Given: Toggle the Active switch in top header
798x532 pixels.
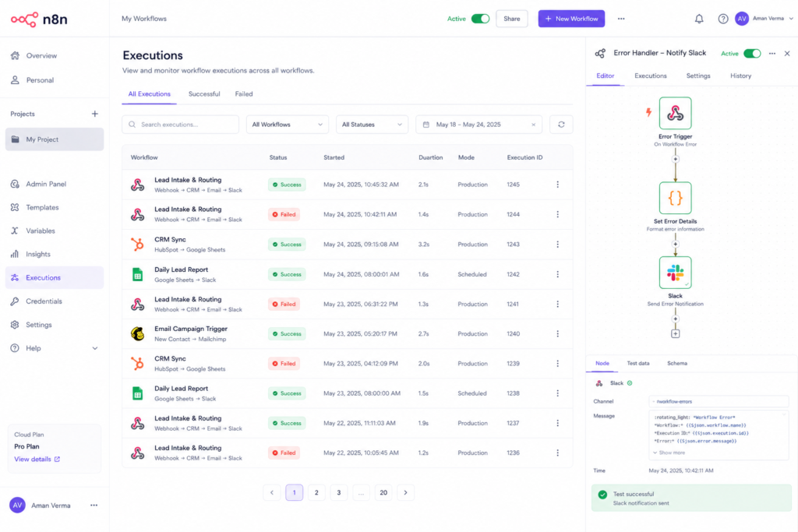Looking at the screenshot, I should 480,19.
